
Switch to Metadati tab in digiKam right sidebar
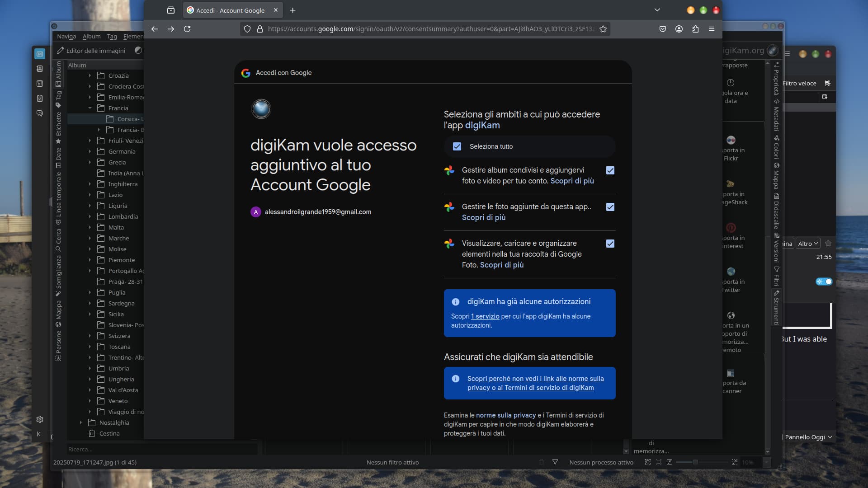pos(776,115)
